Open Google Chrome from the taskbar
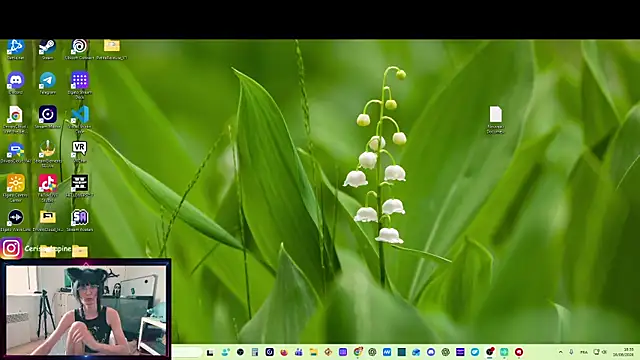This screenshot has width=640, height=360. [x=358, y=352]
